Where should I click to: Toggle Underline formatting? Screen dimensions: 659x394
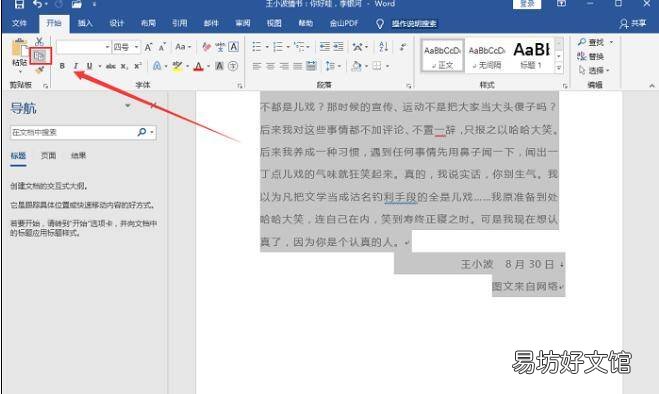[89, 66]
